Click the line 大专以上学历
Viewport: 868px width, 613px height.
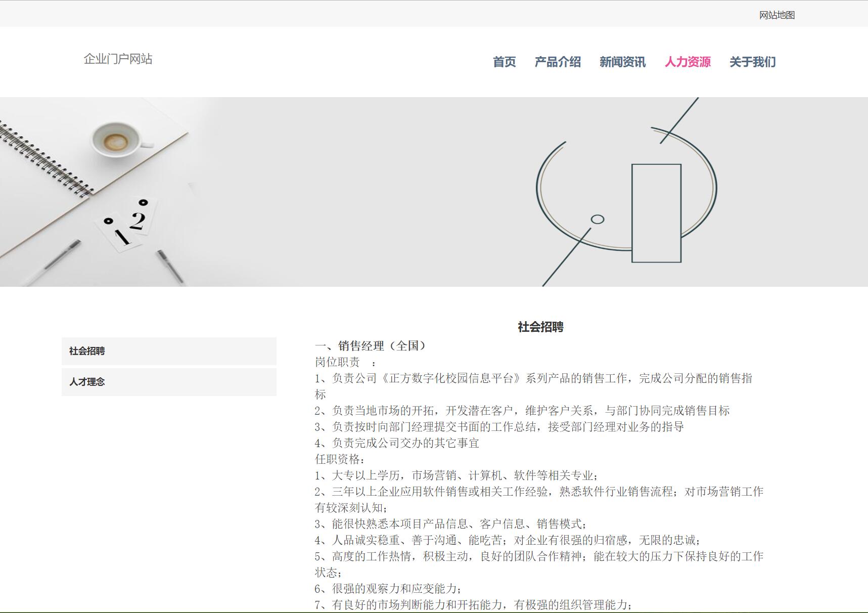[x=457, y=475]
